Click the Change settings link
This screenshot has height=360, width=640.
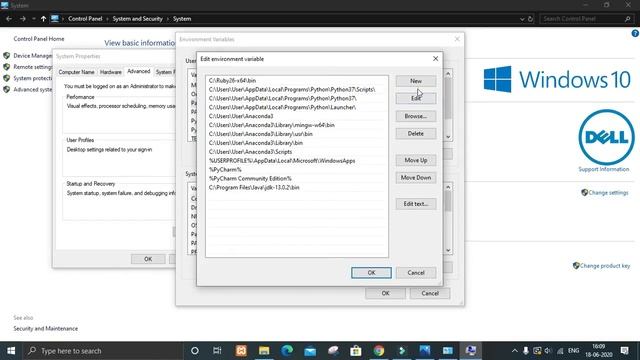point(608,193)
